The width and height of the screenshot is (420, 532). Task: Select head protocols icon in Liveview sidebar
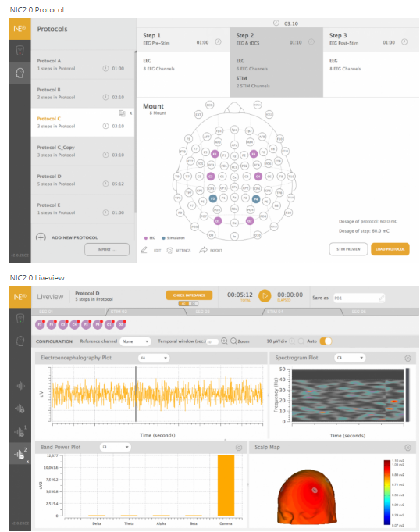point(20,341)
